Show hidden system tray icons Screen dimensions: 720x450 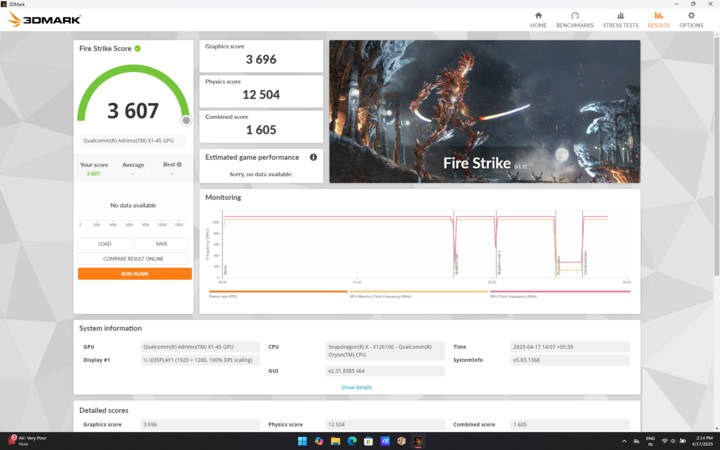tap(624, 441)
